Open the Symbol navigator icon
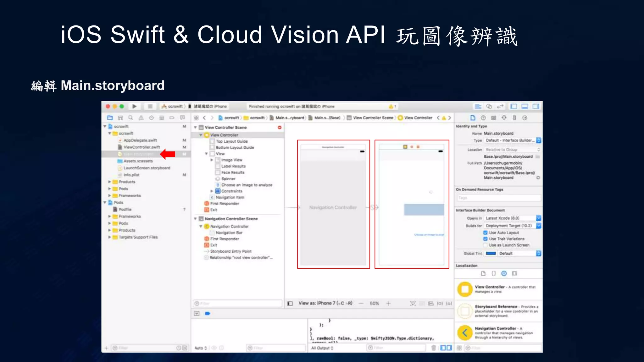Image resolution: width=644 pixels, height=362 pixels. pos(120,118)
